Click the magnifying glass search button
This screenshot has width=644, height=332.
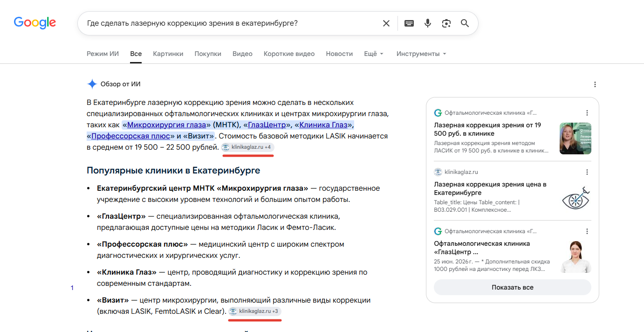pos(465,23)
